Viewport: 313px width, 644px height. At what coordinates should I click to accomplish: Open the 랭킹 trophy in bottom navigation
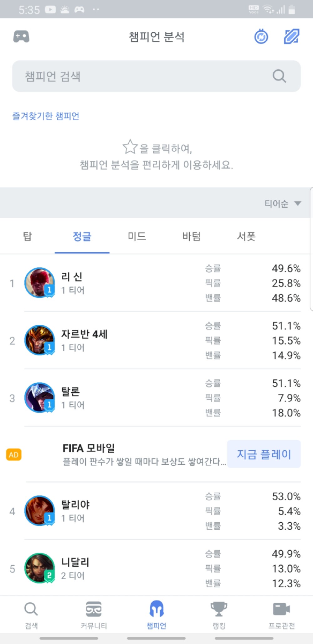coord(219,615)
